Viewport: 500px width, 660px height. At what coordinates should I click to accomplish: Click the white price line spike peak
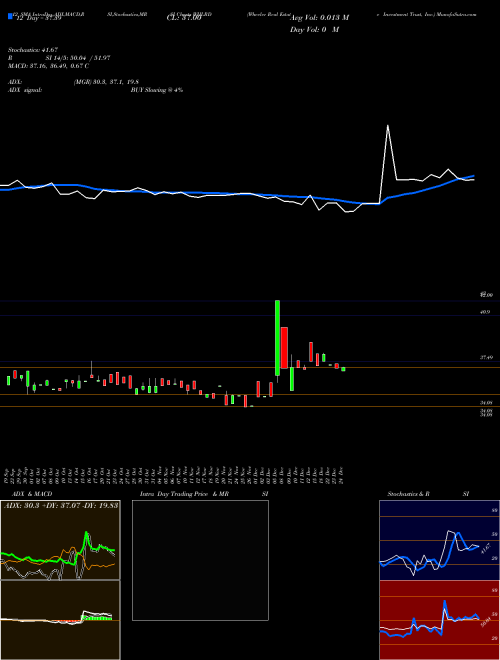coord(388,125)
